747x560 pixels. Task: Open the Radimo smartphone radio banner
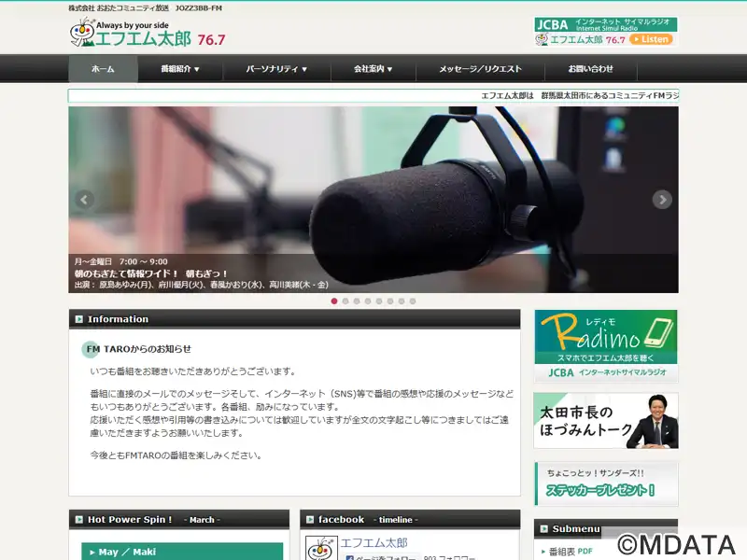[605, 346]
